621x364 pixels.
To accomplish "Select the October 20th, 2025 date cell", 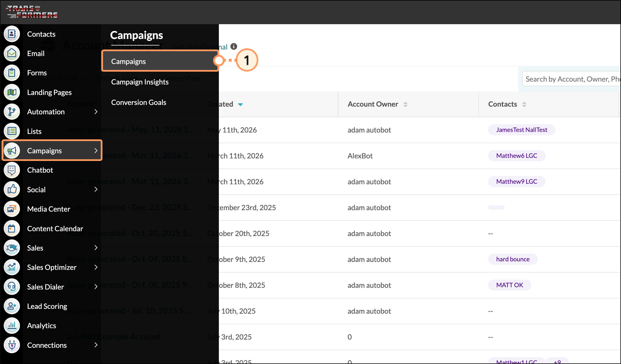I will point(238,233).
